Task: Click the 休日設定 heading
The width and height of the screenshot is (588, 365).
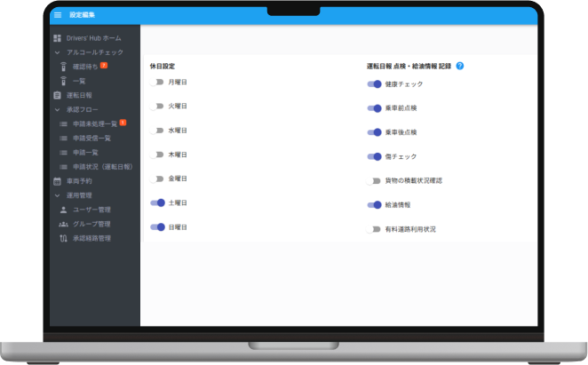Action: pos(163,67)
